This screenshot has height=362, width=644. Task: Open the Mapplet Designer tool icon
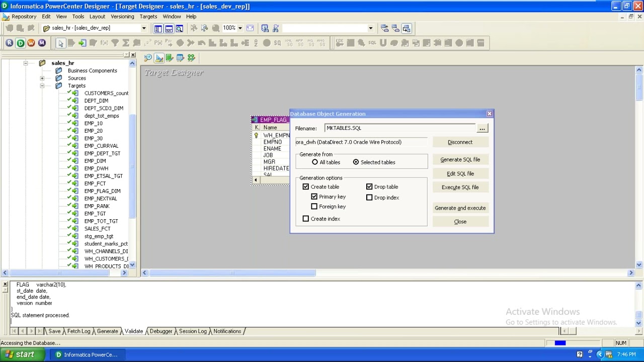coord(180,58)
